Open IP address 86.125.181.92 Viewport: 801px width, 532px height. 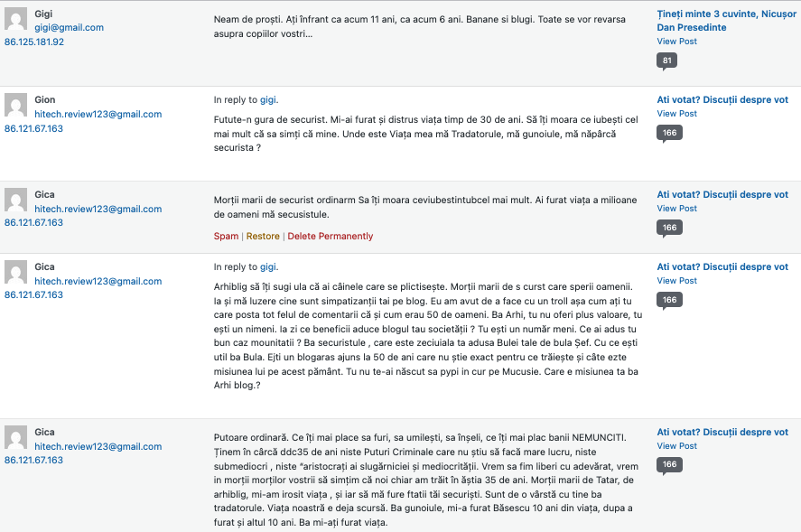(34, 42)
